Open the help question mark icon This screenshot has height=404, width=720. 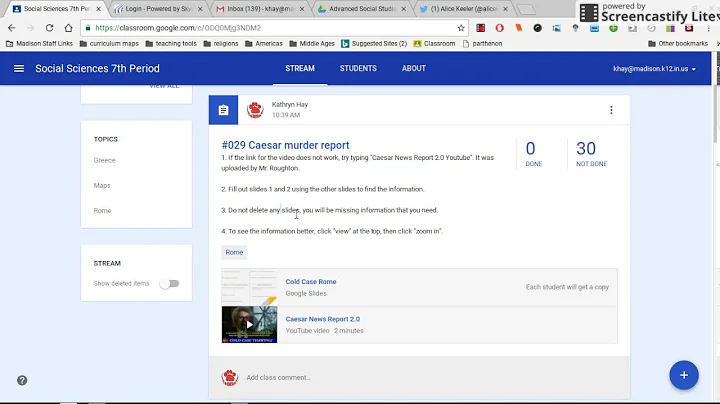[22, 380]
